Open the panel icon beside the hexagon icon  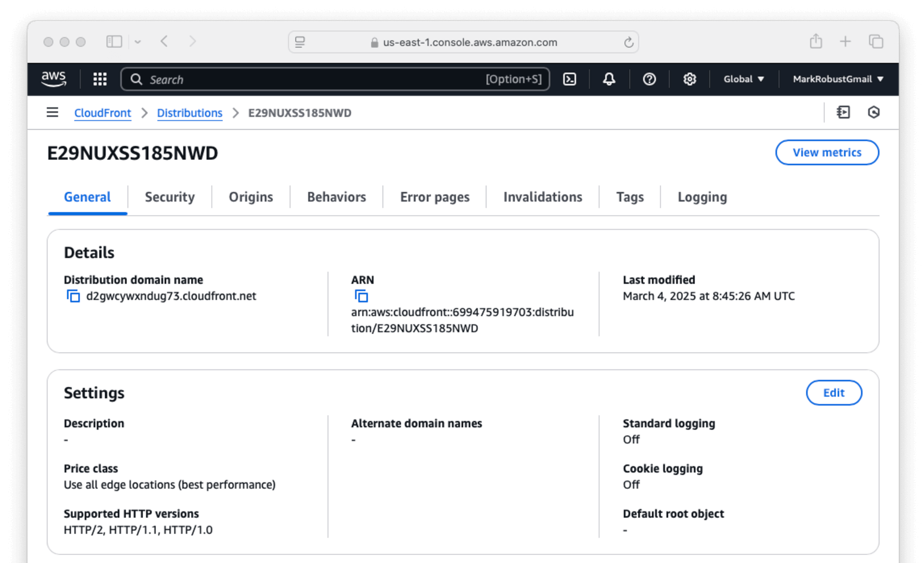844,112
